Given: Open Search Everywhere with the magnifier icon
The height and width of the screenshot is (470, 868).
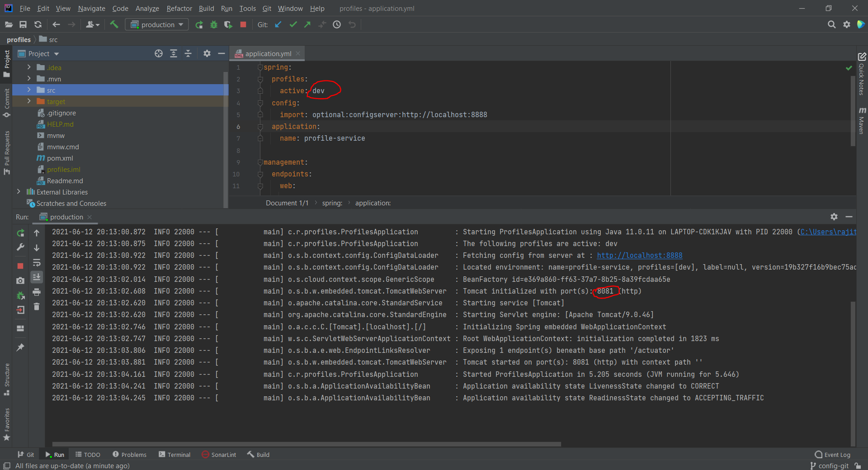Looking at the screenshot, I should pyautogui.click(x=832, y=24).
